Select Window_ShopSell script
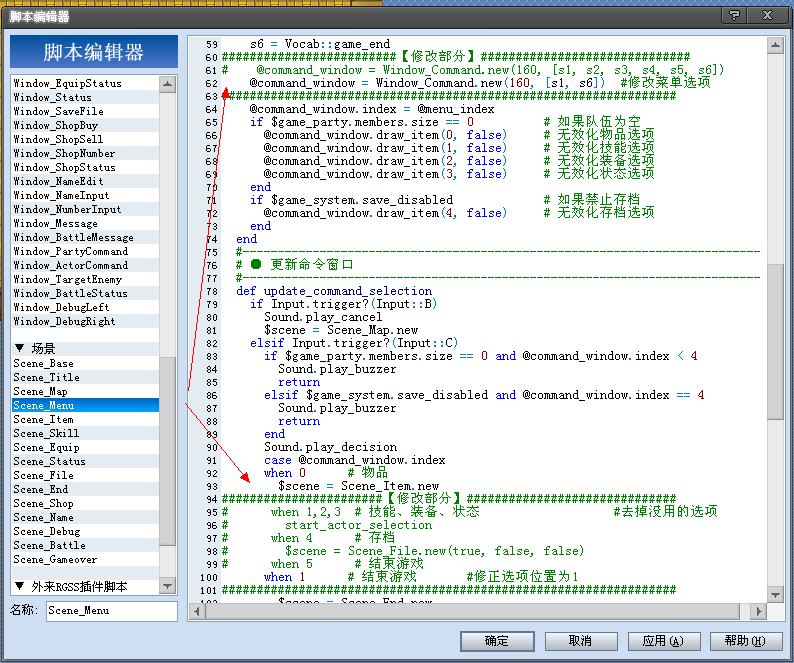 click(x=85, y=139)
